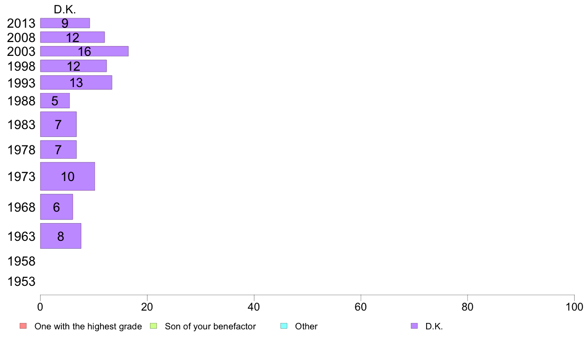Click the 100 tick label on x-axis
This screenshot has width=588, height=364.
point(574,307)
